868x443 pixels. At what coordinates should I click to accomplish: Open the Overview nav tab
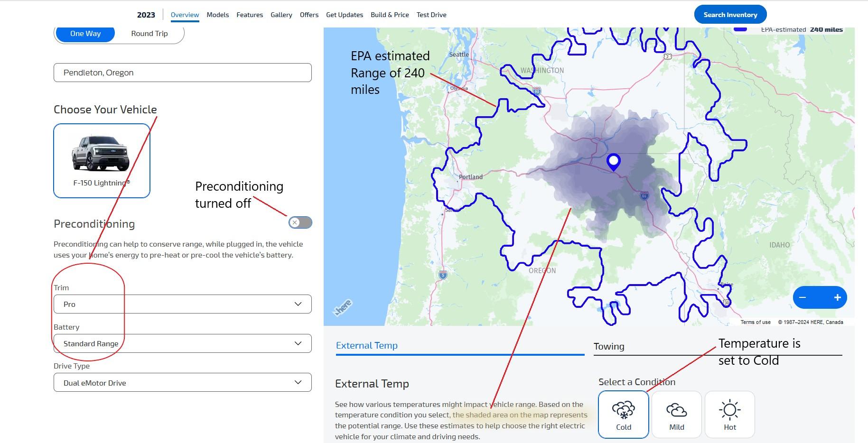click(x=185, y=15)
